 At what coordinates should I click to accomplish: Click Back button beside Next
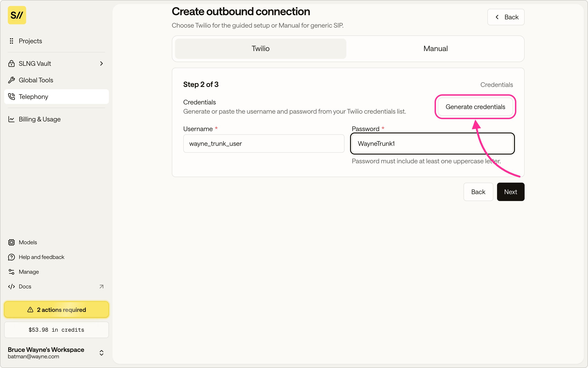coord(478,192)
